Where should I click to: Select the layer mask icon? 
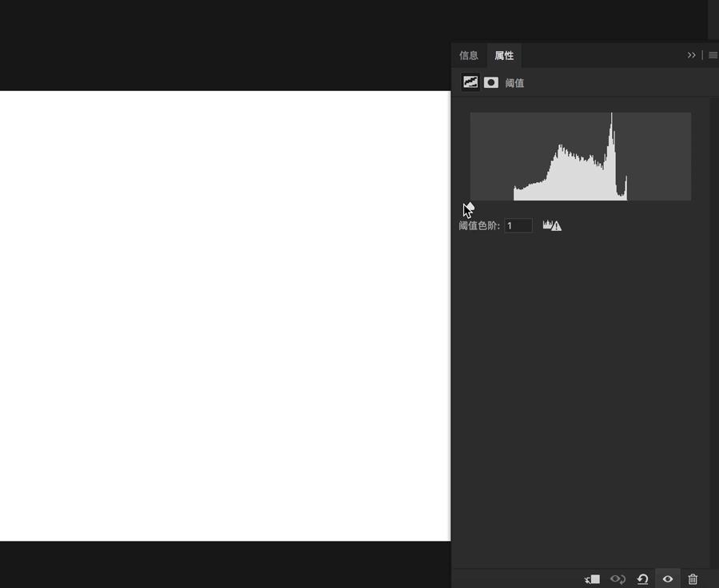click(491, 82)
